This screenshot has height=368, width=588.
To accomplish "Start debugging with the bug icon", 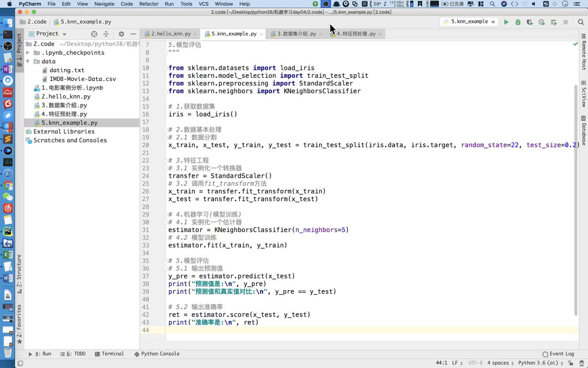I will click(x=518, y=22).
